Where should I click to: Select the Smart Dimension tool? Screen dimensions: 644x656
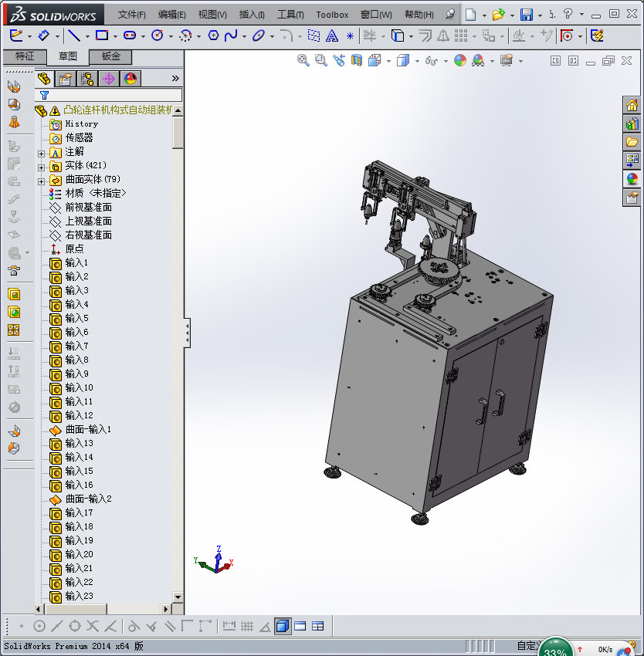tap(43, 36)
